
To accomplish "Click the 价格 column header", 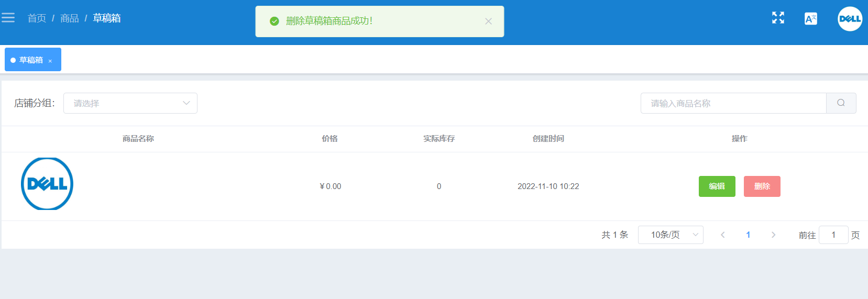I will click(x=329, y=139).
